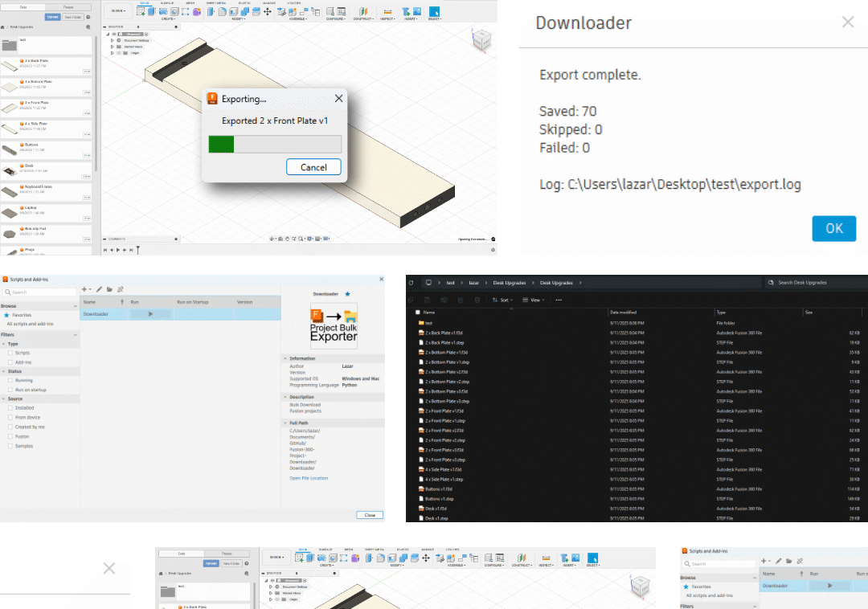Cancel the Exporting progress dialog
The image size is (868, 609).
point(313,167)
